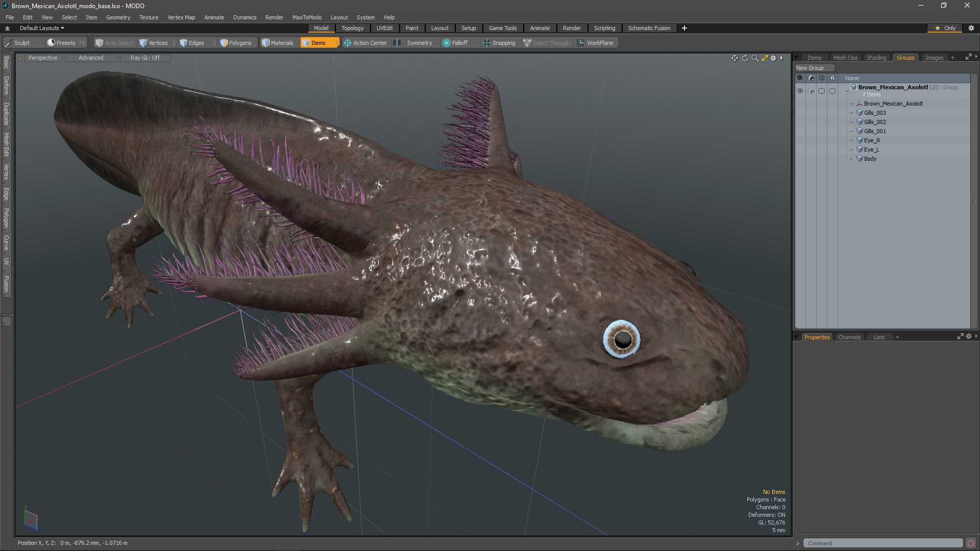Add a new tab beside Images

pyautogui.click(x=952, y=58)
